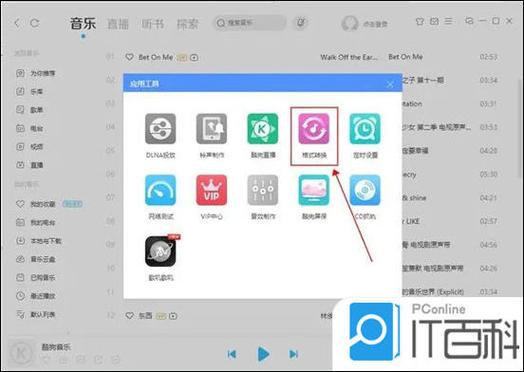Viewport: 524px width, 372px height.
Task: Open the network speed test tool
Action: point(160,190)
